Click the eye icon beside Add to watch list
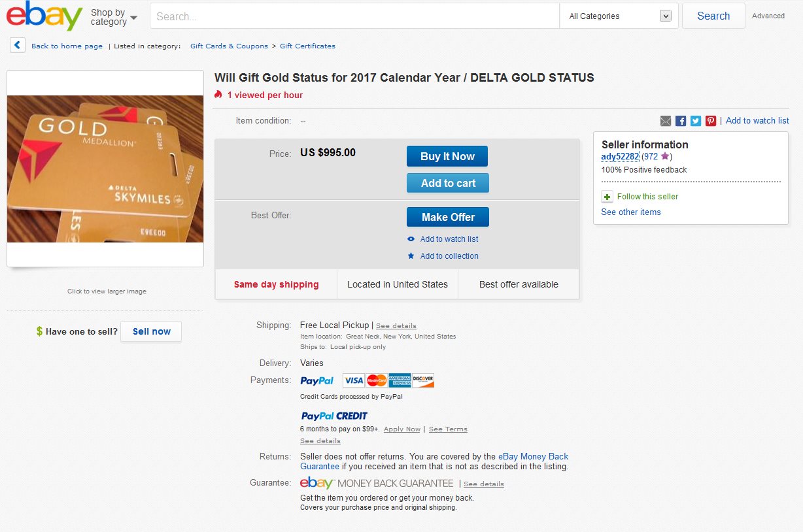The image size is (803, 532). pos(411,239)
